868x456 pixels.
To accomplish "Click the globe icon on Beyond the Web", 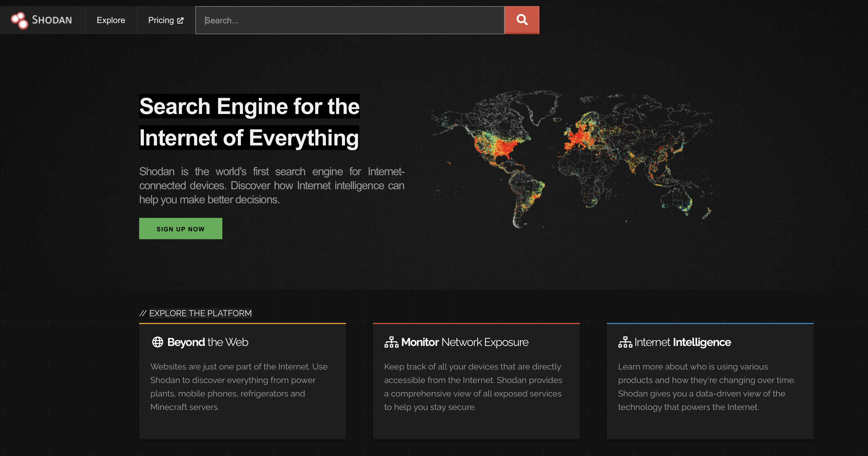I will pyautogui.click(x=157, y=342).
